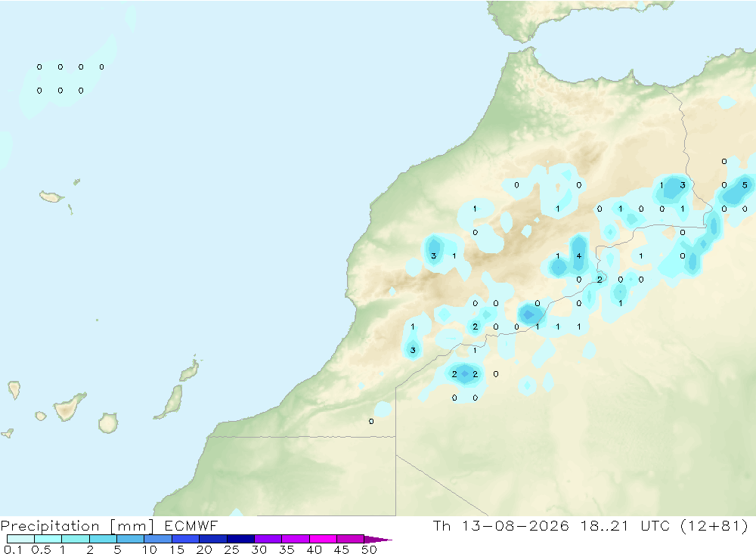
Task: Click the "25" legend tick label
Action: tap(231, 549)
